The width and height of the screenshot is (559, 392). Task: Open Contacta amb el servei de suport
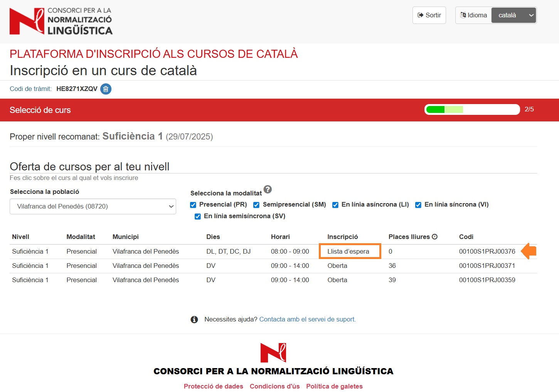pyautogui.click(x=307, y=319)
